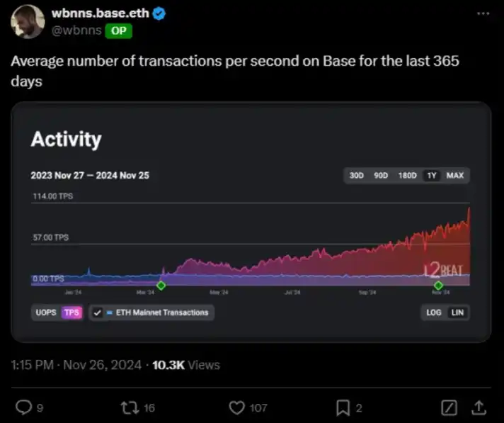This screenshot has height=423, width=504.
Task: Switch chart to LOG scale
Action: [434, 312]
